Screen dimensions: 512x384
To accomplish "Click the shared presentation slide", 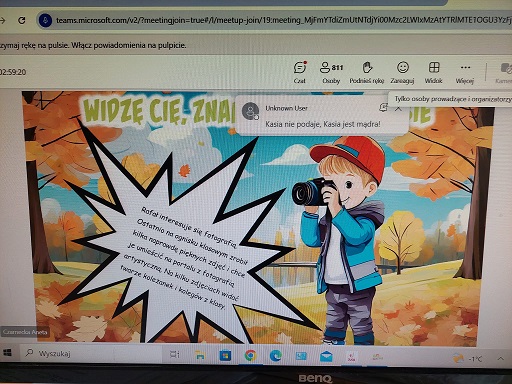I will (x=257, y=217).
